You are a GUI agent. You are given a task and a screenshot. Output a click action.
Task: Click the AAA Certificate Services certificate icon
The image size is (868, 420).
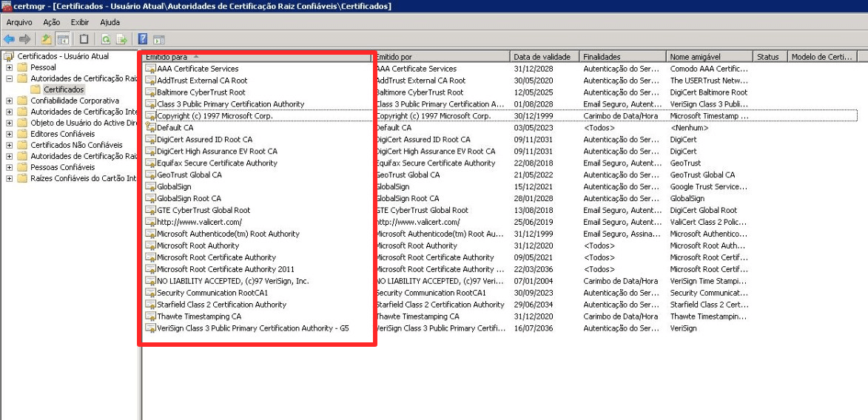150,69
